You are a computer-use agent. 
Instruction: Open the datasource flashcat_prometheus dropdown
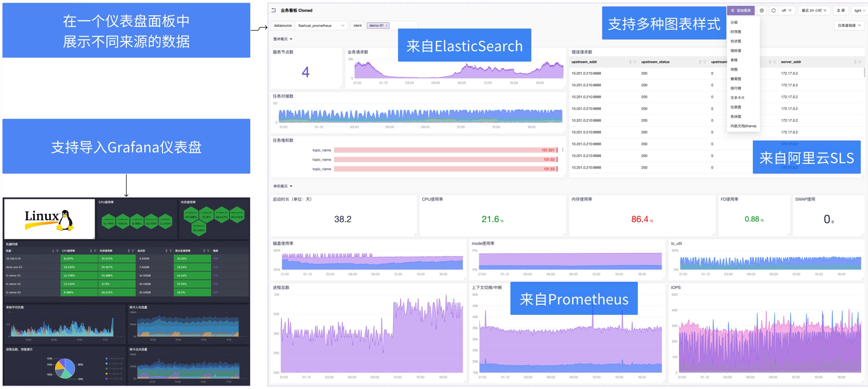322,26
